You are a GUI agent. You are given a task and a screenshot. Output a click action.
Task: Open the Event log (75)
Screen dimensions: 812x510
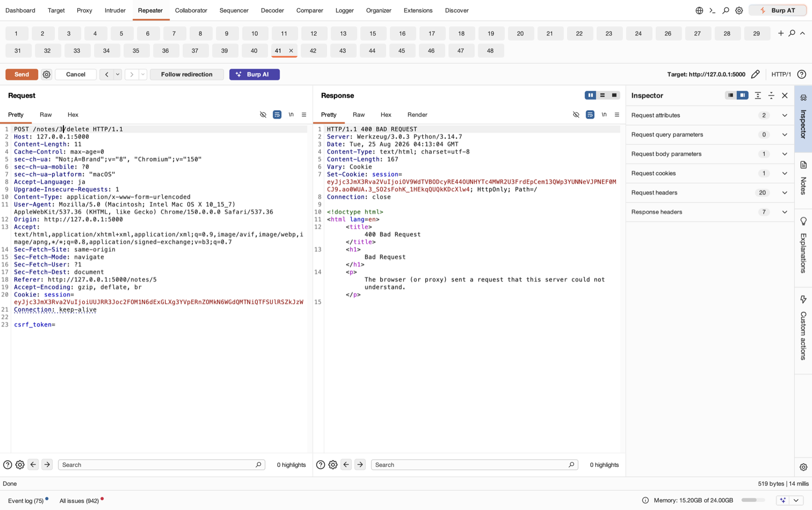26,501
